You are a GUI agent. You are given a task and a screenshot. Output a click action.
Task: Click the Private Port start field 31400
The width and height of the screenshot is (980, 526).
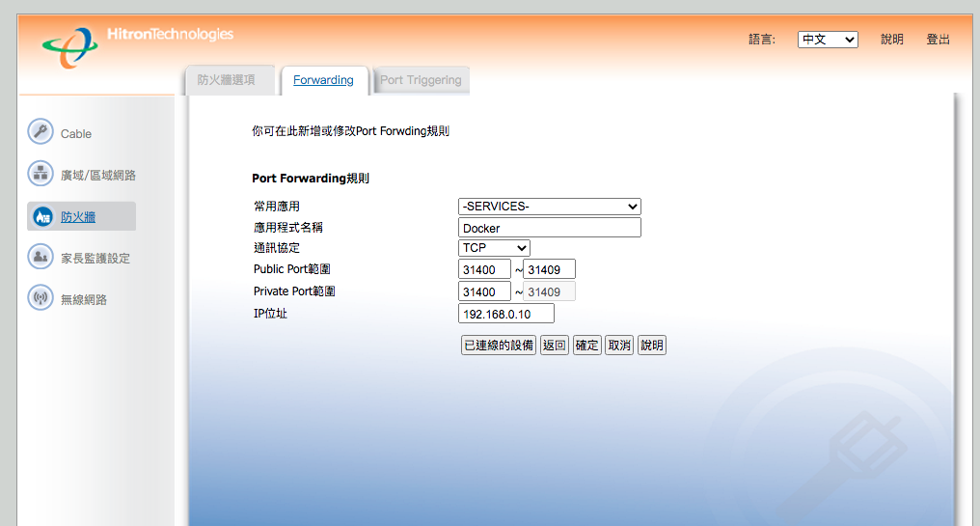tap(484, 291)
